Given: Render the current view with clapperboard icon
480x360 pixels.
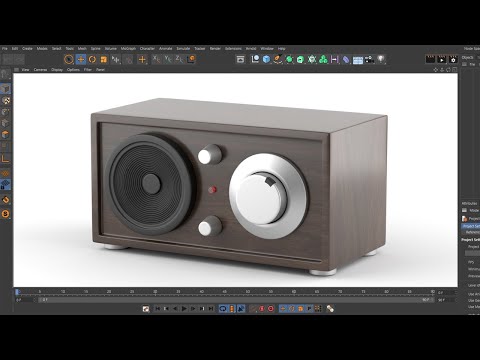Looking at the screenshot, I should [430, 59].
